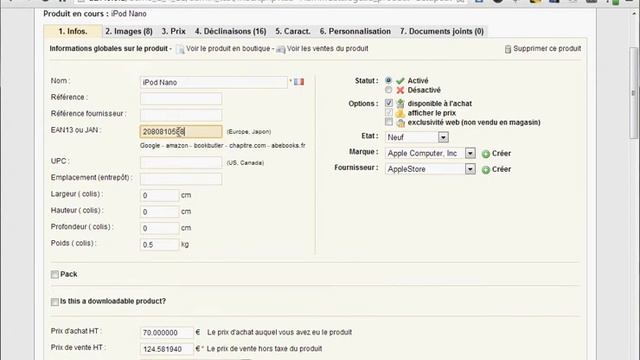Open the Marque dropdown Apple Computer, Inc
Screen dimensions: 640x360
[430, 153]
